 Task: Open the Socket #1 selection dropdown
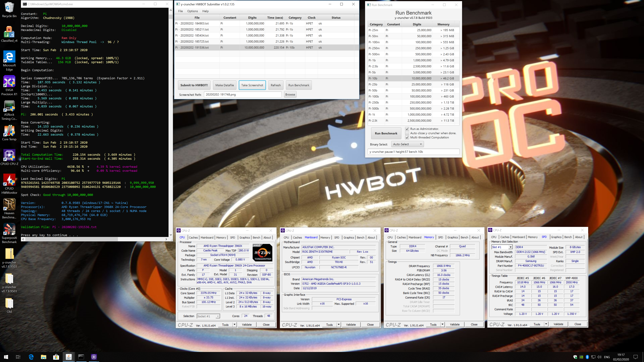click(208, 316)
